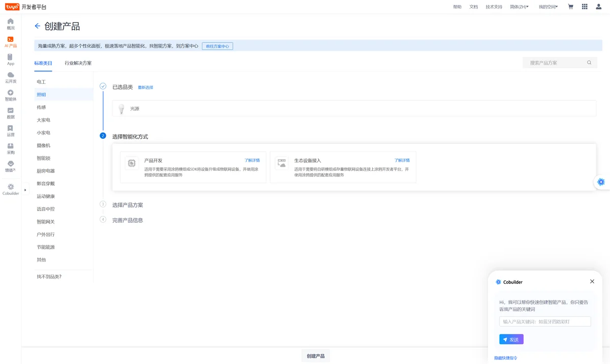Image resolution: width=610 pixels, height=364 pixels.
Task: Focus the Cobuilder product keyword input
Action: (x=545, y=321)
